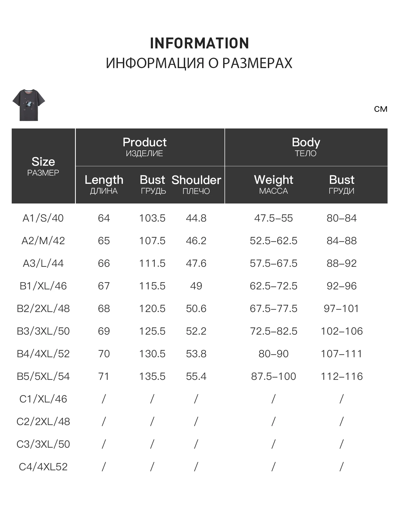Select the 47.5–55 weight range cell
The width and height of the screenshot is (399, 532).
coord(273,218)
